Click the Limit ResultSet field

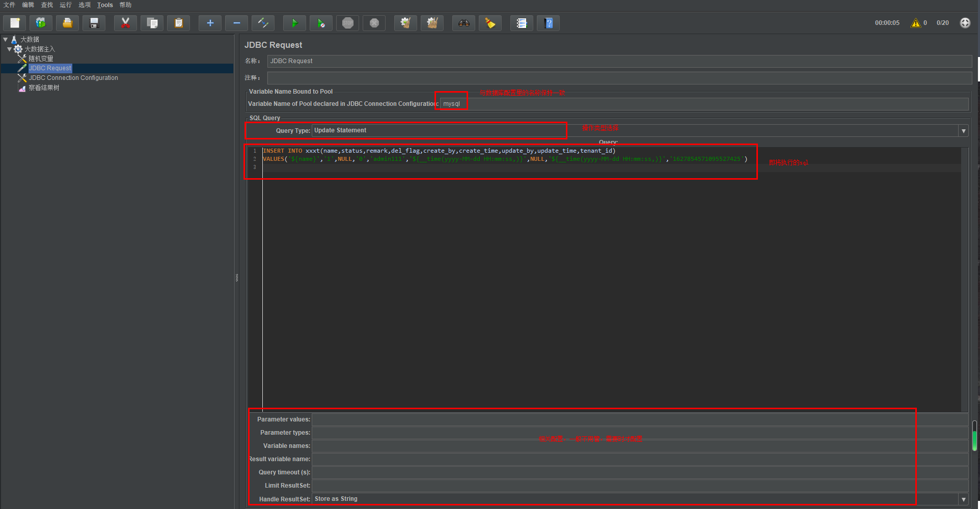pos(640,486)
